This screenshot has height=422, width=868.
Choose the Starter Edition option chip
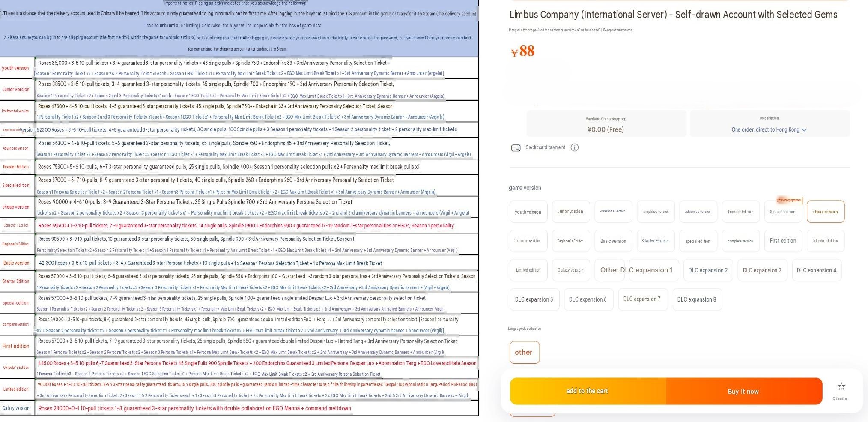point(655,241)
